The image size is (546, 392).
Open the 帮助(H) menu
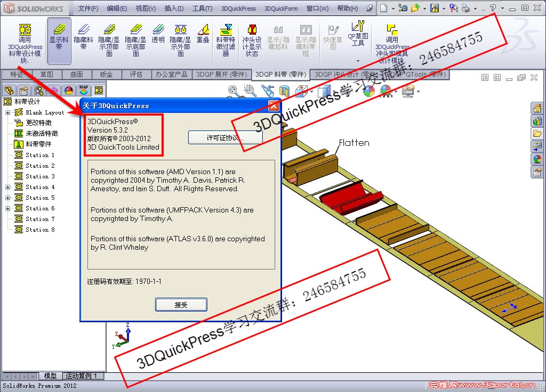(348, 9)
